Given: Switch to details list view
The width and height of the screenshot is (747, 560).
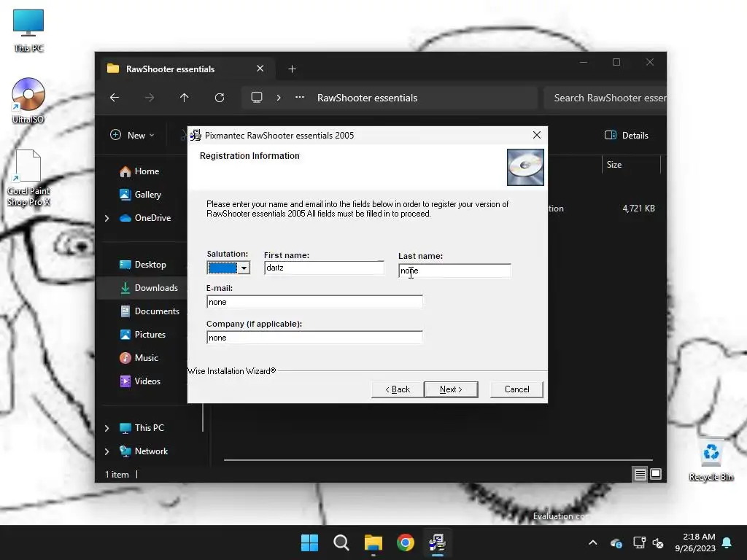Looking at the screenshot, I should pyautogui.click(x=640, y=474).
